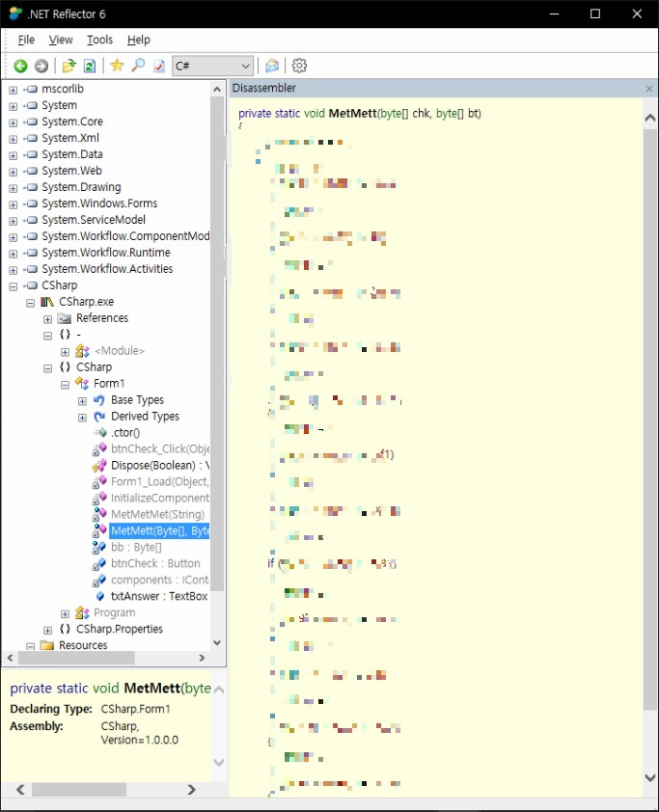
Task: Click the Program class icon
Action: (x=82, y=613)
